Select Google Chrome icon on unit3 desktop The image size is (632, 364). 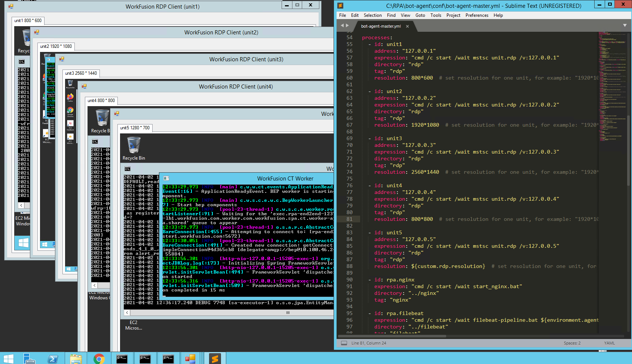(70, 112)
